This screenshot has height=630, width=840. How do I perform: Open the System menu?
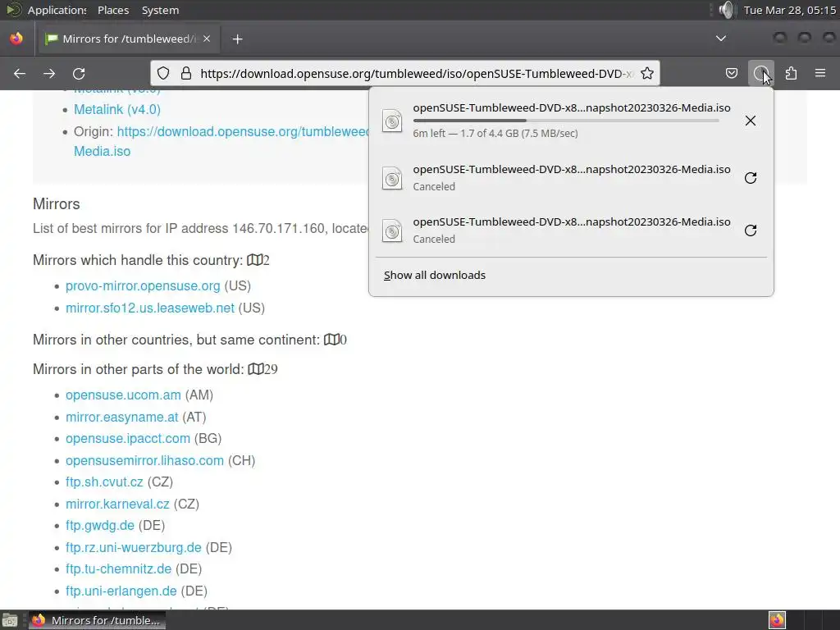pyautogui.click(x=160, y=10)
